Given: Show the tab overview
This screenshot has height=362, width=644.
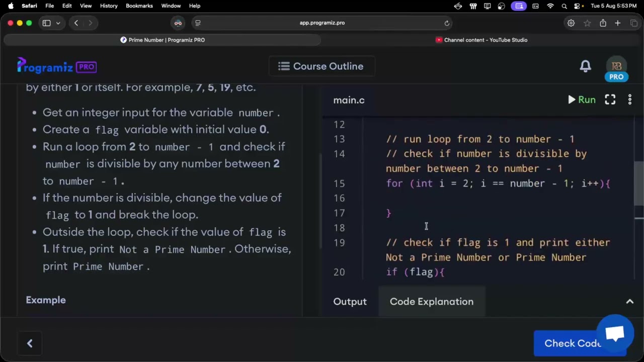Looking at the screenshot, I should 634,23.
